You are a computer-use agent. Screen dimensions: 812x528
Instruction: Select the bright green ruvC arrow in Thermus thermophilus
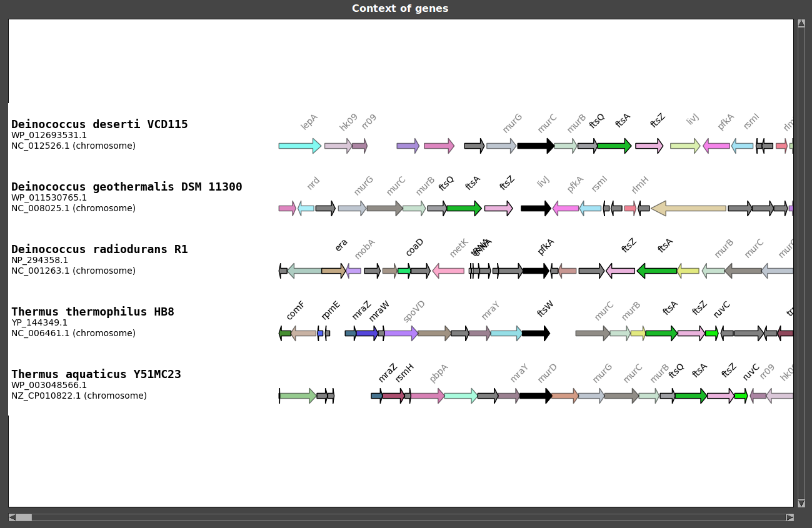(x=712, y=333)
